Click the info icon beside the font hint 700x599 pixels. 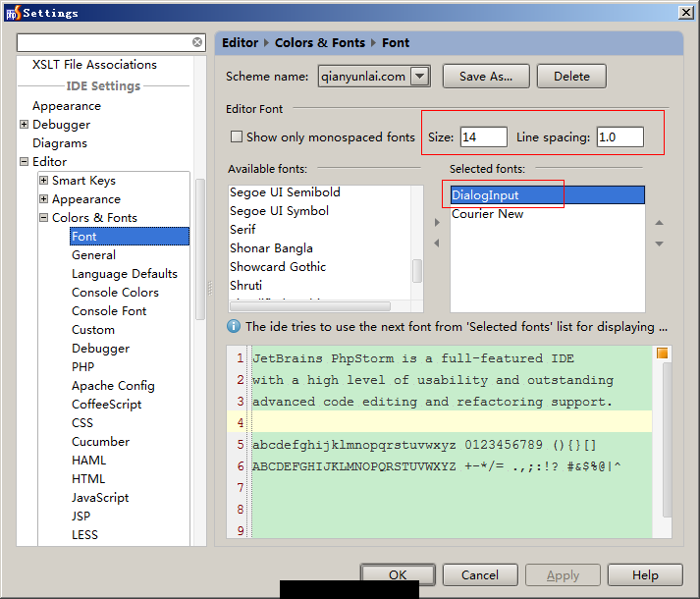233,327
